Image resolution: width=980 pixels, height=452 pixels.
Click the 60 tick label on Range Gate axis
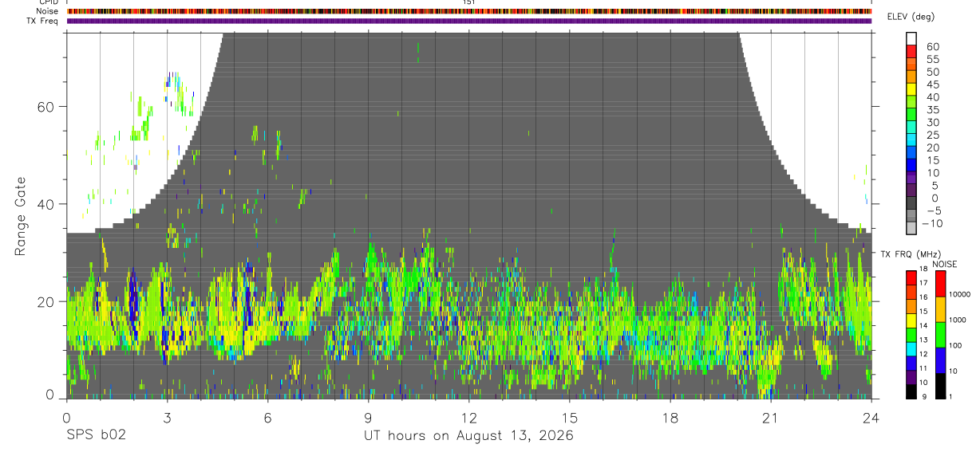pos(49,106)
